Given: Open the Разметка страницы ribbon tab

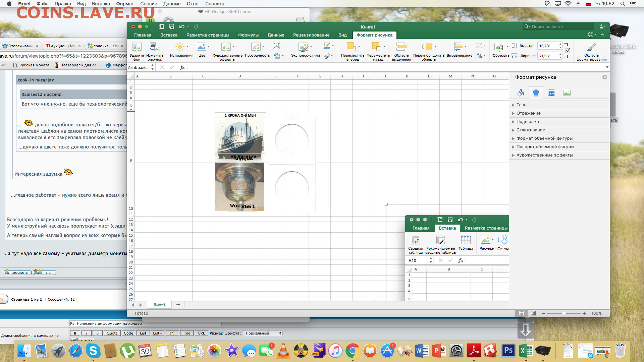Looking at the screenshot, I should pyautogui.click(x=208, y=35).
